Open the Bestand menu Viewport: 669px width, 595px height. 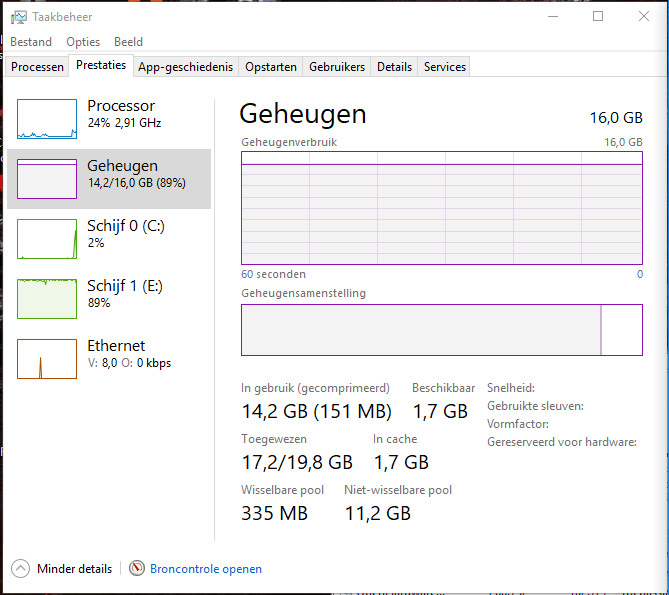click(x=31, y=42)
